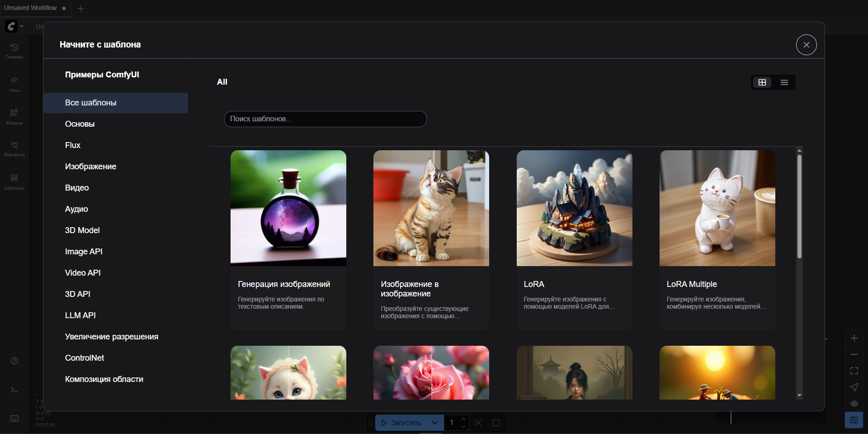Image resolution: width=868 pixels, height=434 pixels.
Task: Open the Workflows (Воркфлоу) sidebar panel
Action: [14, 149]
